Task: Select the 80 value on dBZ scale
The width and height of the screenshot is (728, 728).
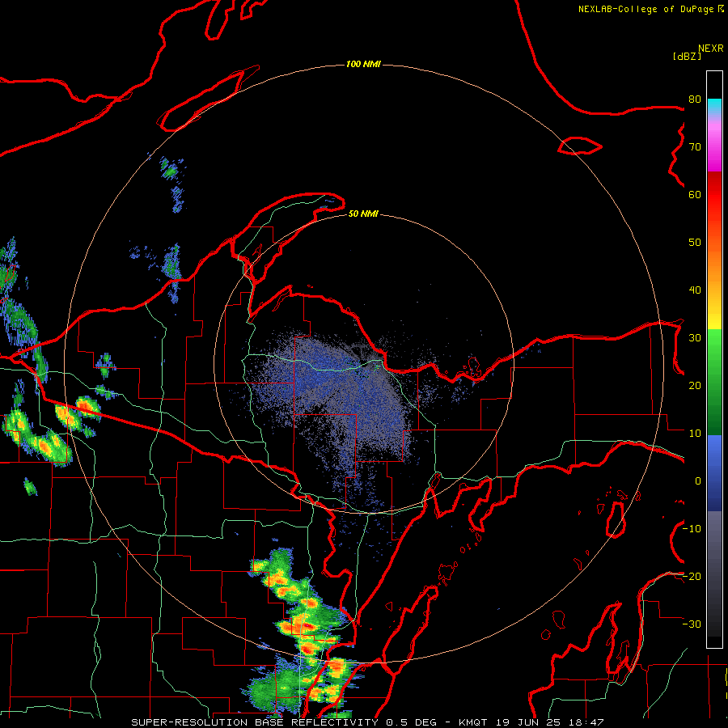Action: (695, 99)
